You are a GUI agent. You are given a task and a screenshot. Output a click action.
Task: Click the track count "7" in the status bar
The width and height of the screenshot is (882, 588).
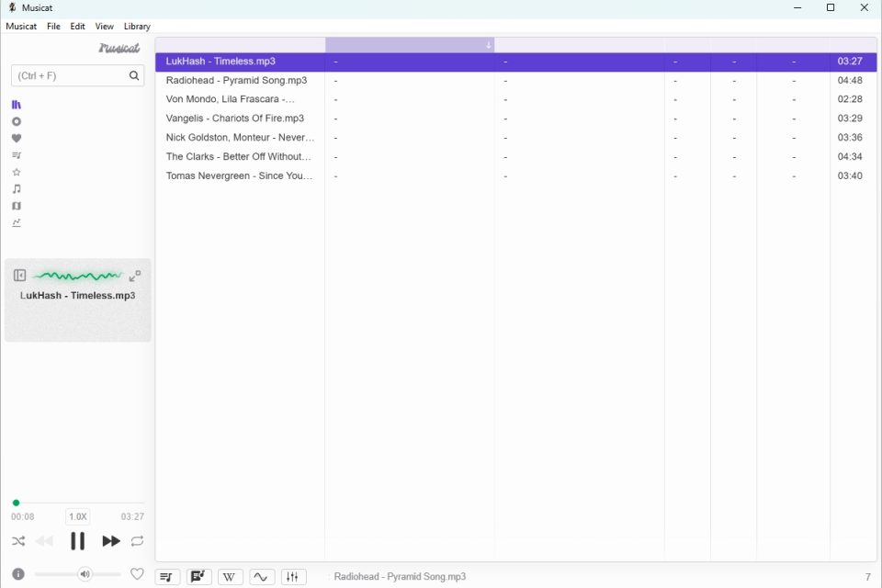click(868, 577)
